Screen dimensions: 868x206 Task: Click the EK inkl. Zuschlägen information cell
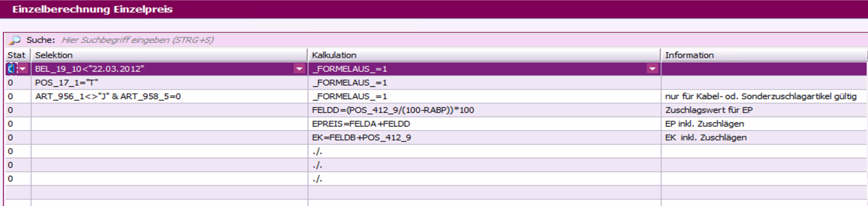[x=763, y=137]
